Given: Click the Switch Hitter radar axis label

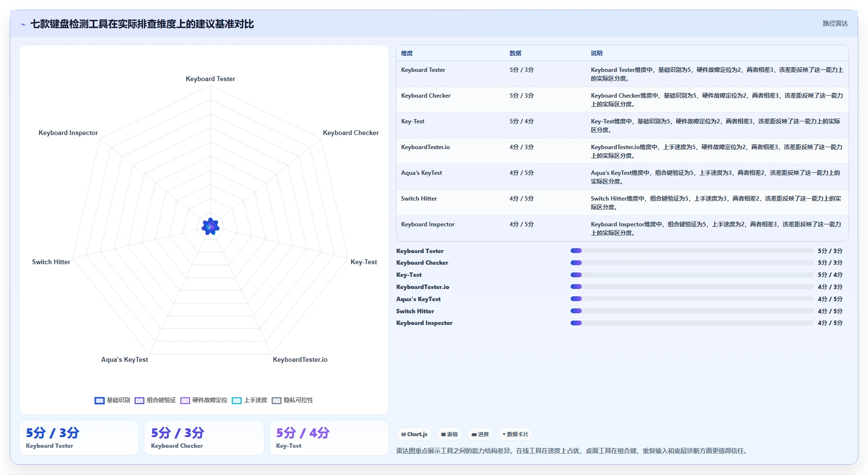Looking at the screenshot, I should pos(51,262).
